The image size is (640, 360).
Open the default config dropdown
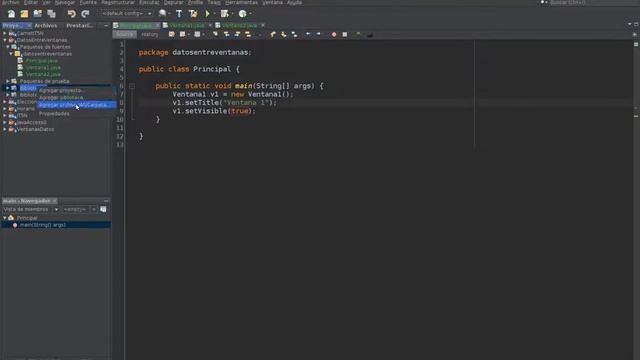point(127,13)
